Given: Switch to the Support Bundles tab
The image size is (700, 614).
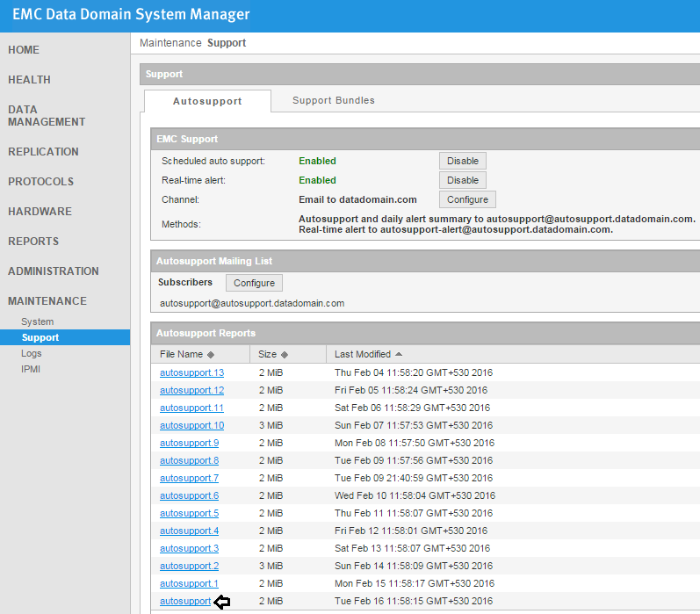Looking at the screenshot, I should [334, 100].
